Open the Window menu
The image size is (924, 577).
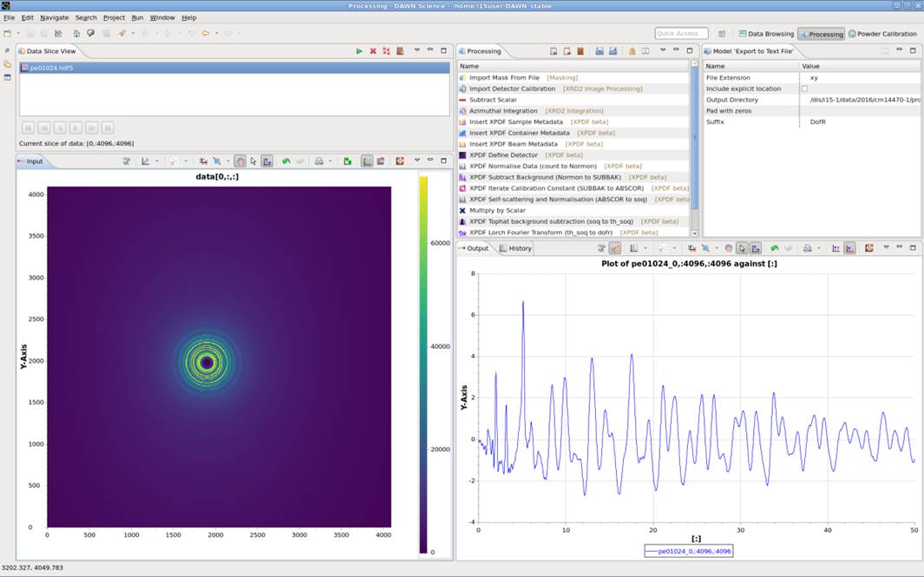coord(162,17)
